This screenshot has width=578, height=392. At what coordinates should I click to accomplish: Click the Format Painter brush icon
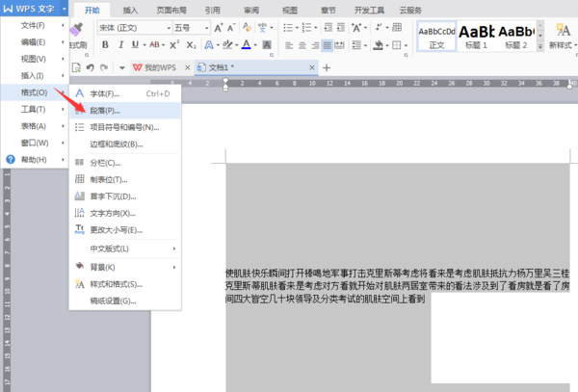[x=77, y=29]
